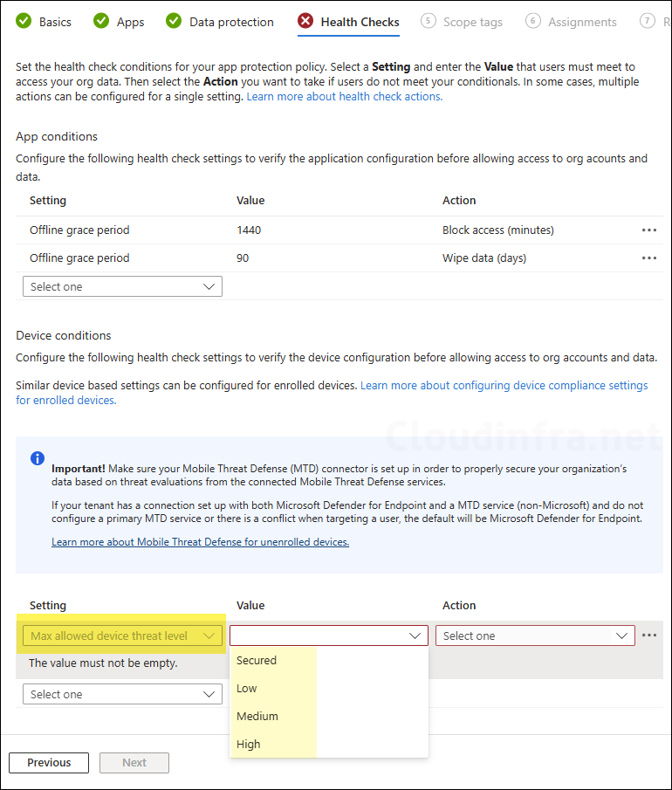Switch to the Data protection tab
This screenshot has width=672, height=790.
[x=220, y=22]
